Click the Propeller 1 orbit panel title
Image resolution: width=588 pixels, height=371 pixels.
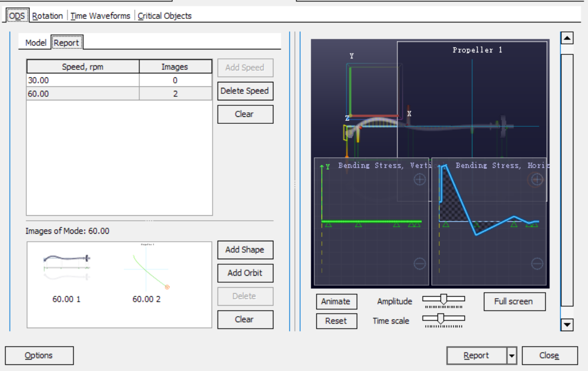coord(477,50)
